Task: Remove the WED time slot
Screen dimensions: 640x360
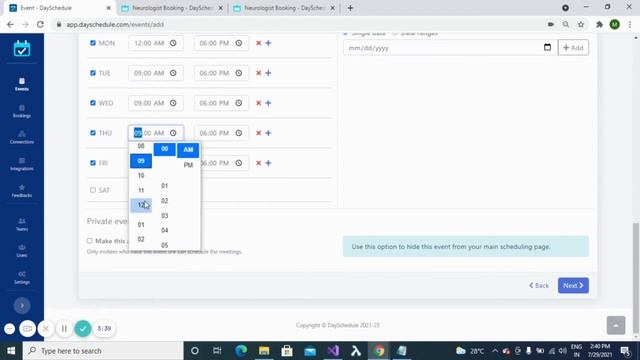Action: click(258, 103)
